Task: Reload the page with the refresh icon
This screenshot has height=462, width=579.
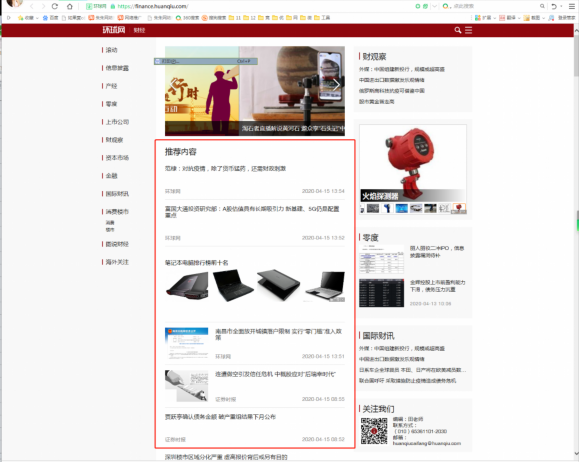Action: 55,6
